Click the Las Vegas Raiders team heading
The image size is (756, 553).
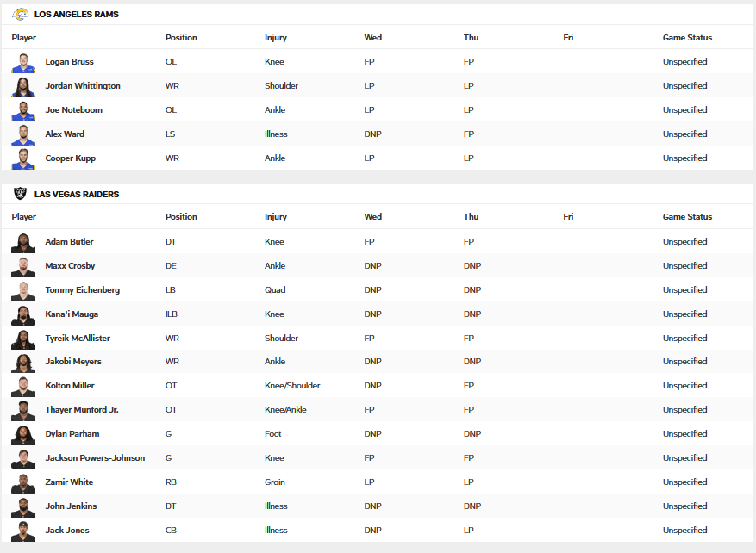pos(77,195)
